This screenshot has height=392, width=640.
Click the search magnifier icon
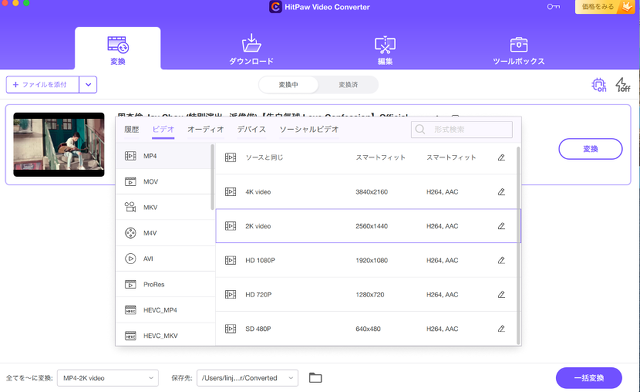tap(420, 129)
